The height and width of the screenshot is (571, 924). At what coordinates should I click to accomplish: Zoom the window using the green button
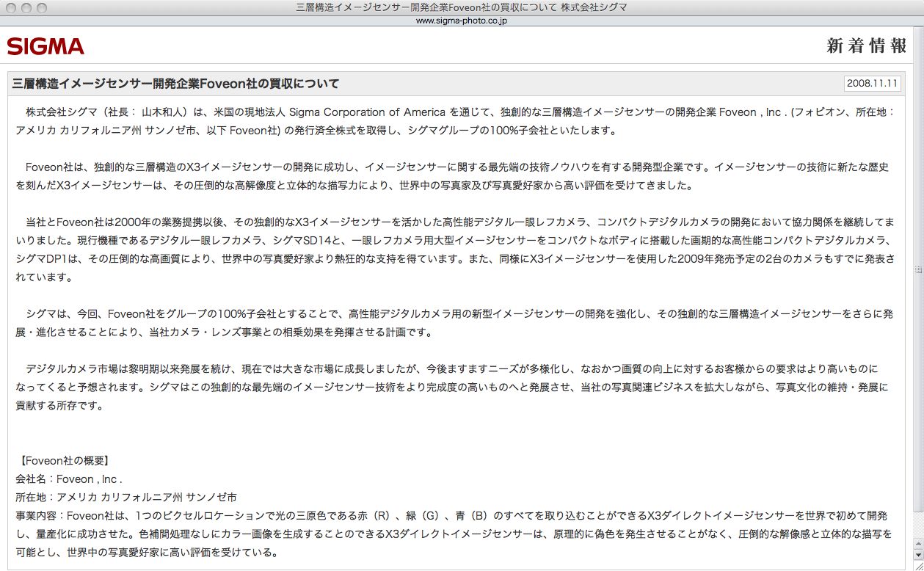[x=41, y=7]
